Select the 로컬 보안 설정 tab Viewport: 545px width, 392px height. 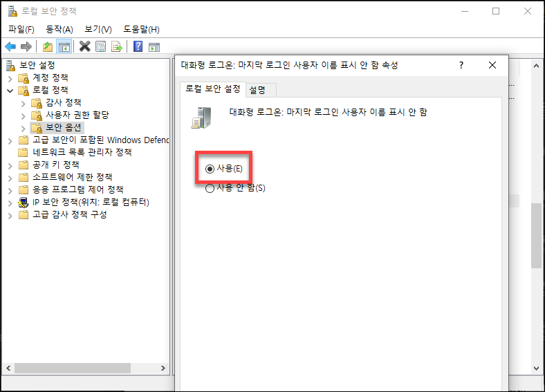point(213,88)
